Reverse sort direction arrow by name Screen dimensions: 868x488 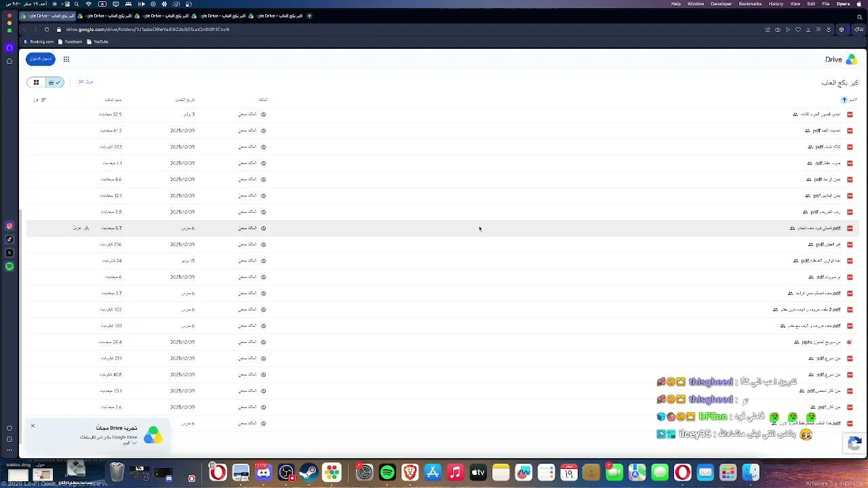tap(844, 100)
